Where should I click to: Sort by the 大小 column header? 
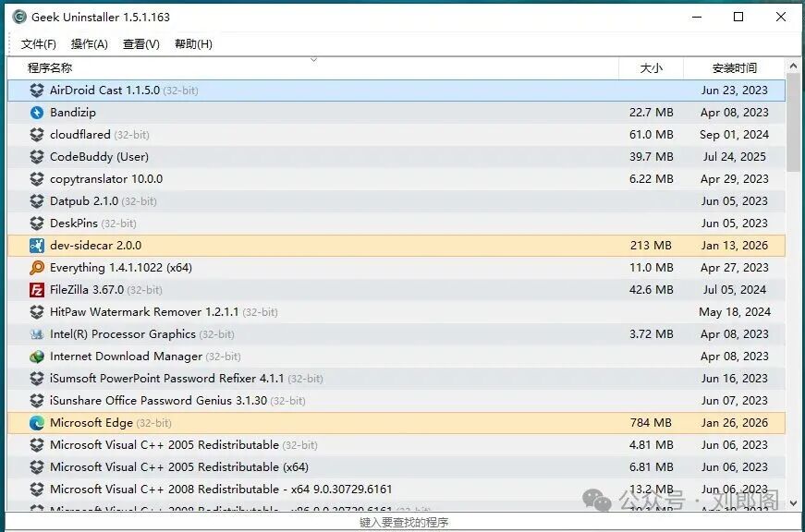tap(651, 67)
